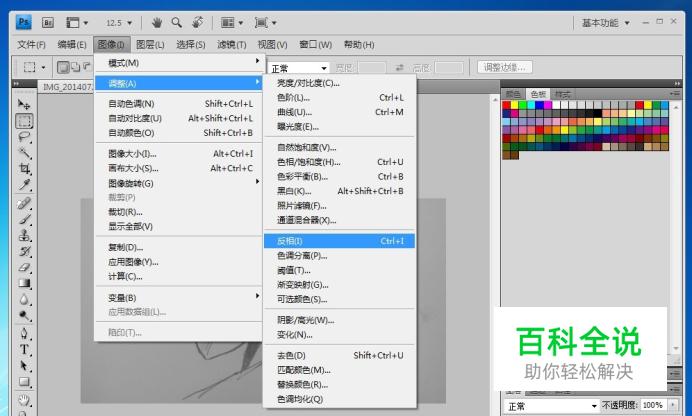Open the 基本功能 workspace switcher
The image size is (692, 416).
tap(605, 23)
